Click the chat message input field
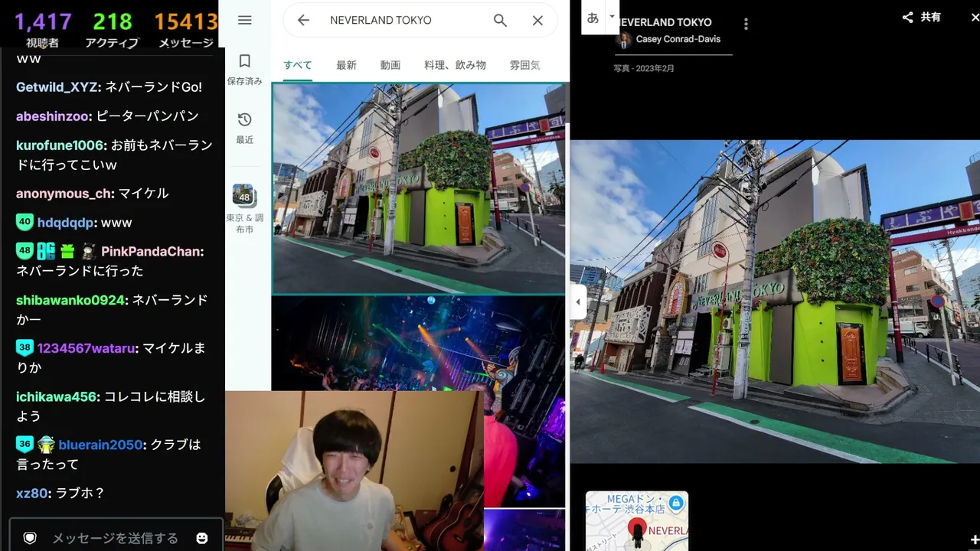 coord(115,538)
